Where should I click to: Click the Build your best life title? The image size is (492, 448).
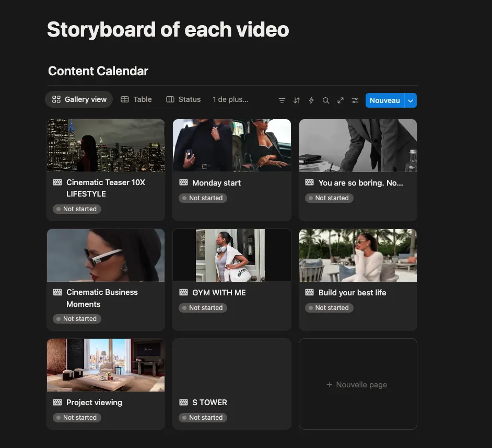click(x=352, y=293)
